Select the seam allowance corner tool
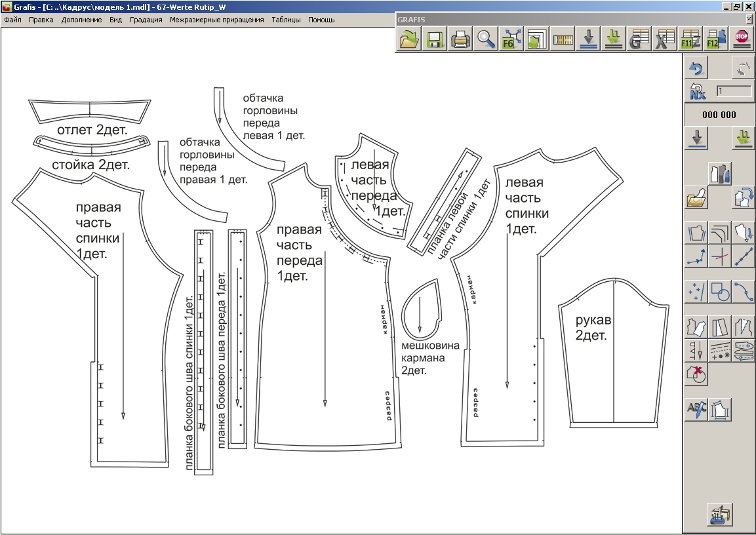756x535 pixels. (720, 233)
